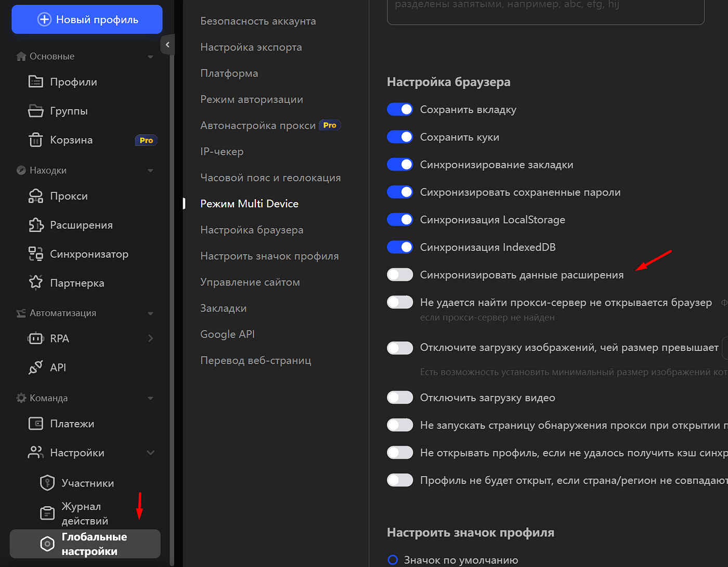Click the comma-separated values text field

click(x=545, y=11)
